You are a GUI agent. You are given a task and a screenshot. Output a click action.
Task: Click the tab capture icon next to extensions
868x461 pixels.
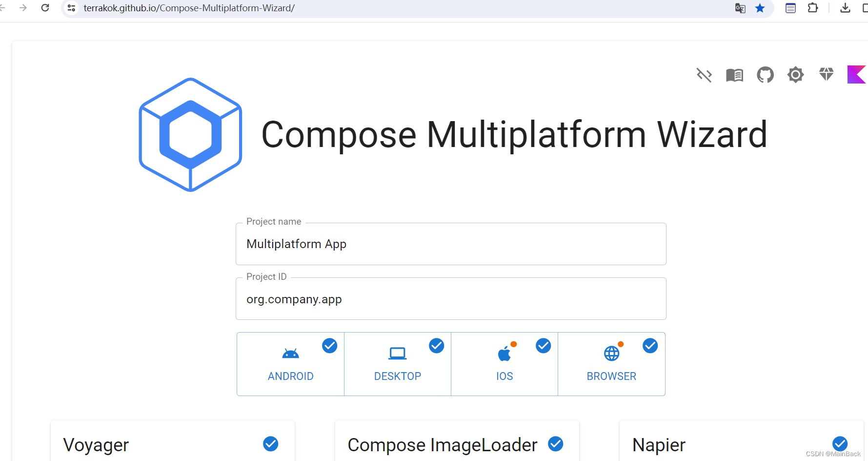(x=790, y=8)
